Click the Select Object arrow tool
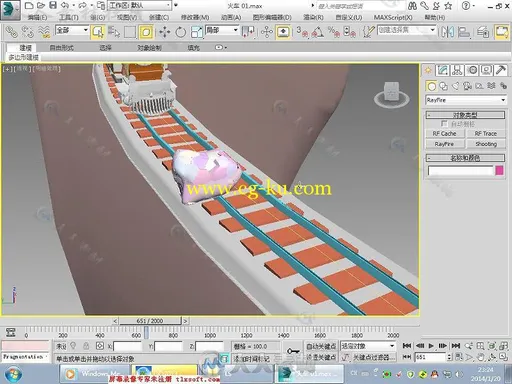This screenshot has height=384, width=512. coord(98,32)
